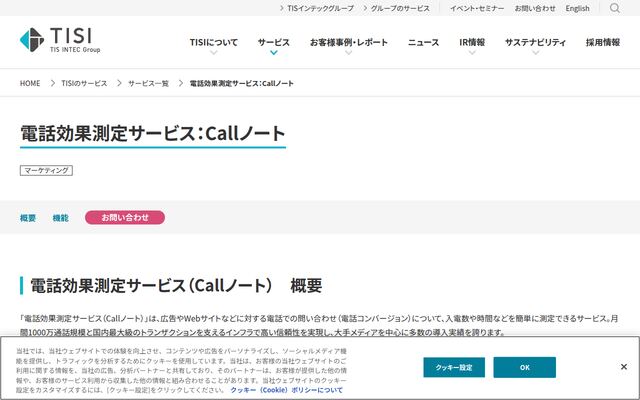This screenshot has width=640, height=400.
Task: Switch site language to English
Action: tap(577, 8)
